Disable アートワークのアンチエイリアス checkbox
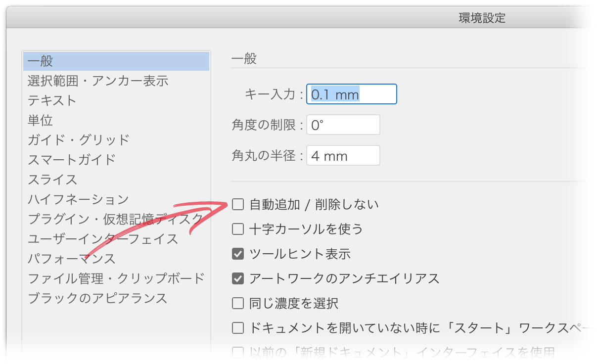 [238, 278]
